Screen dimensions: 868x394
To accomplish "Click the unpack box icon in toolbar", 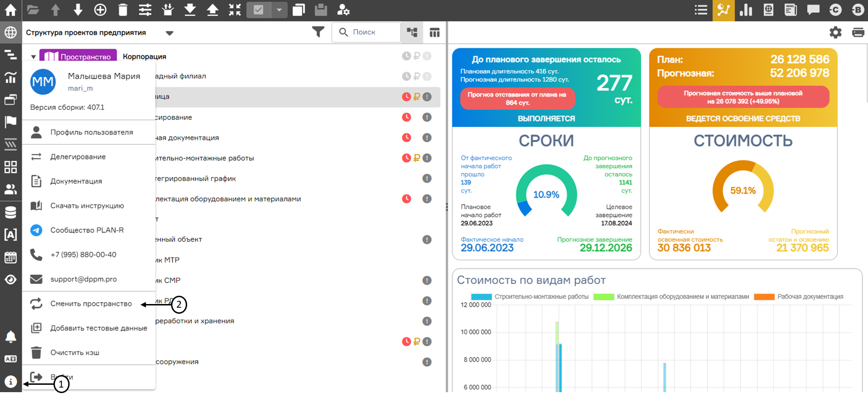I will tap(168, 10).
